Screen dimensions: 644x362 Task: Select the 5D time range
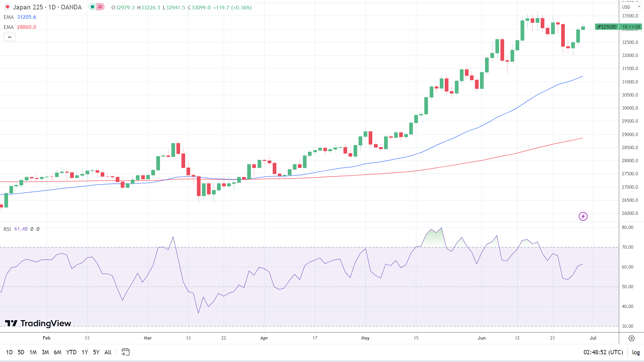pos(21,352)
